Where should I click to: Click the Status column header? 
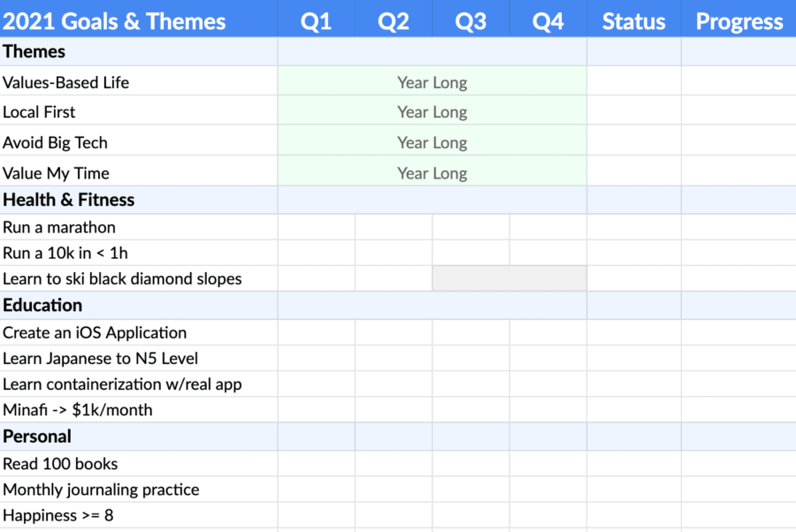[x=633, y=19]
